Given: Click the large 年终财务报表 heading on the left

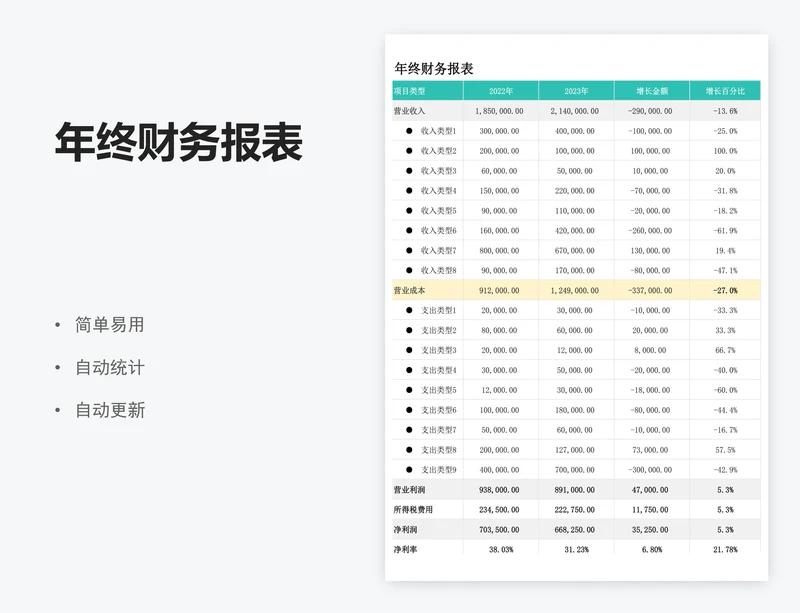Looking at the screenshot, I should point(179,142).
